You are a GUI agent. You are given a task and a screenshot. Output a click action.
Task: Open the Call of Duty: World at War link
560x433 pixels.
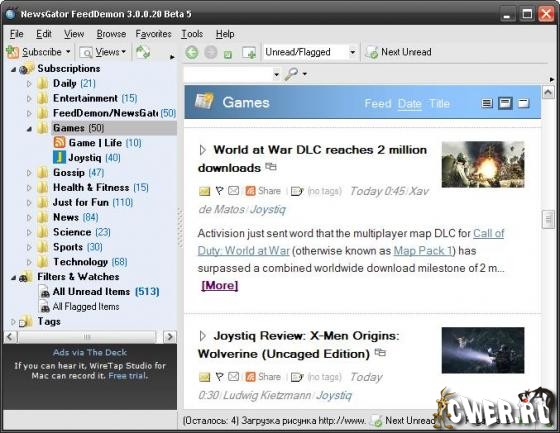click(x=243, y=251)
